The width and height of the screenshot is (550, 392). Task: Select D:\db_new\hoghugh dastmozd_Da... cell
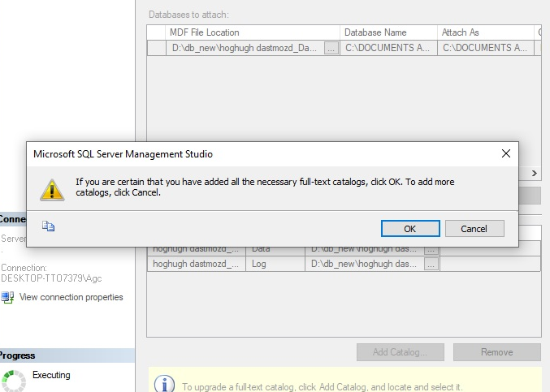point(245,48)
